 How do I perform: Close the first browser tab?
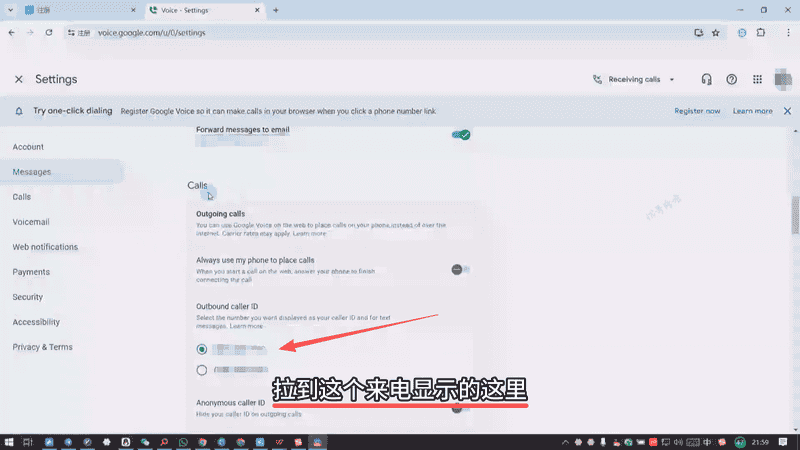[133, 10]
